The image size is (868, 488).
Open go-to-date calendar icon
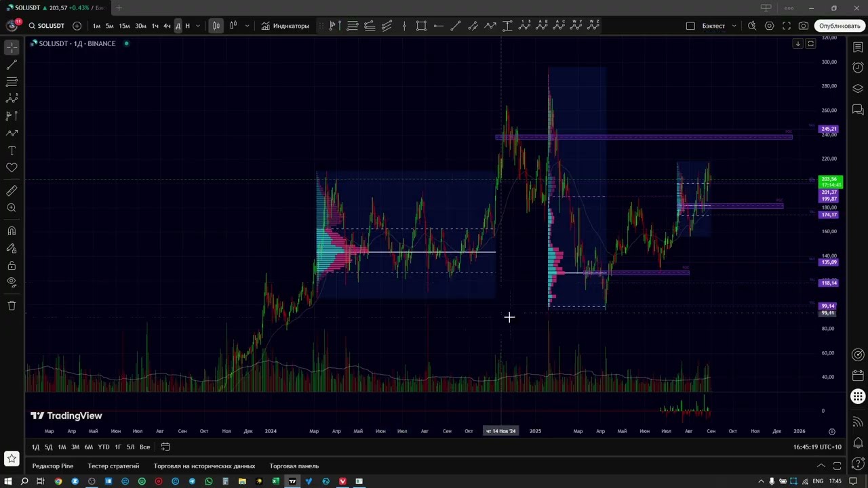pyautogui.click(x=165, y=447)
